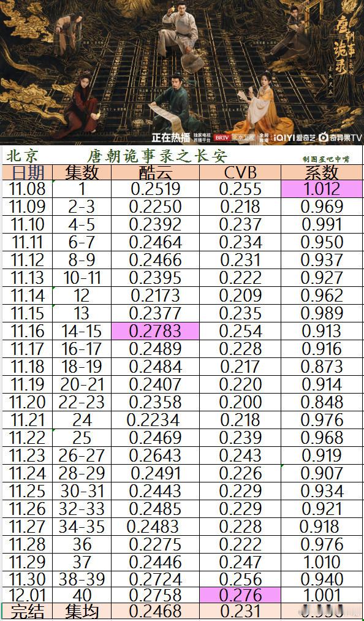Click the date cell 11.21

pos(28,420)
